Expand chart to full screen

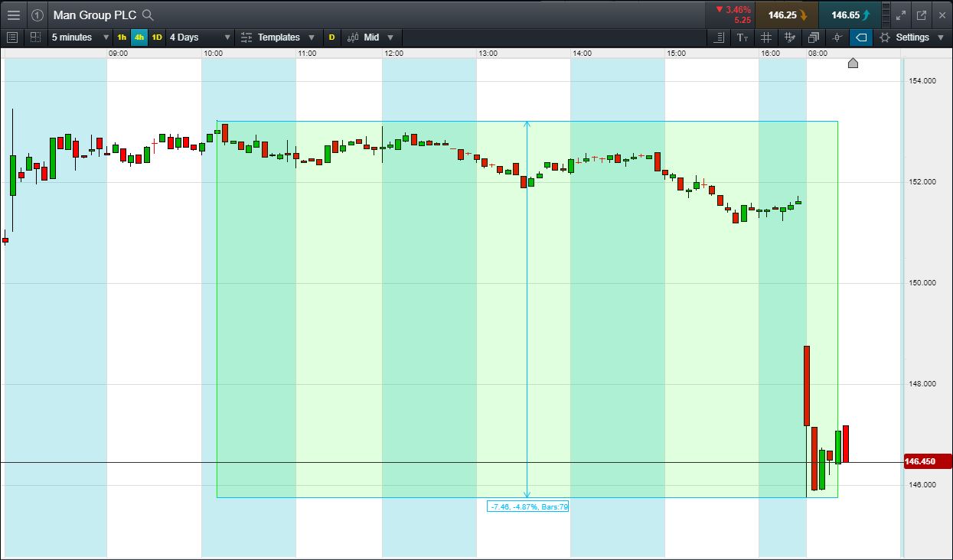[x=901, y=15]
